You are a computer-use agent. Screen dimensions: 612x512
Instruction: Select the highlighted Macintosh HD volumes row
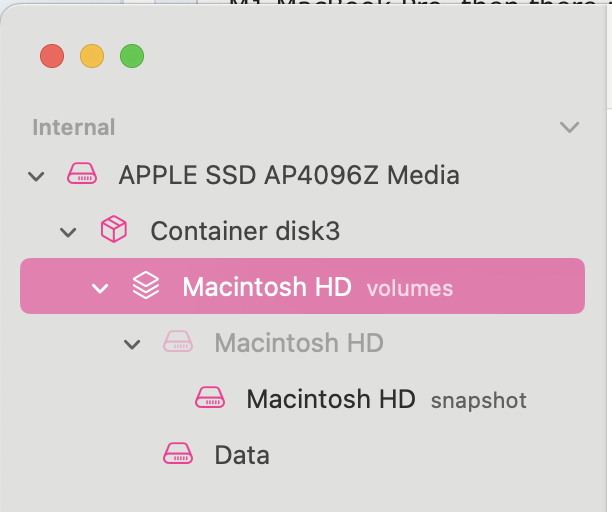coord(300,287)
